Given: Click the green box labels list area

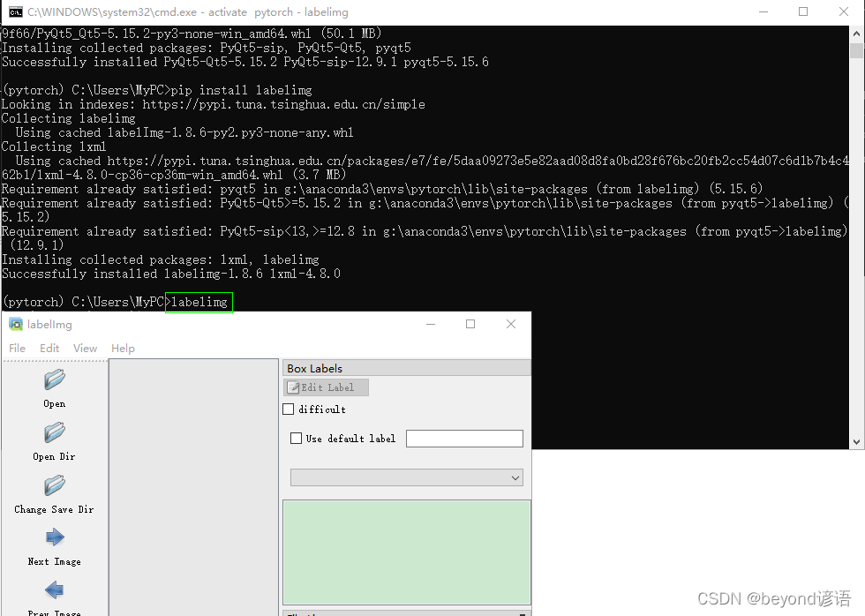Looking at the screenshot, I should tap(407, 552).
